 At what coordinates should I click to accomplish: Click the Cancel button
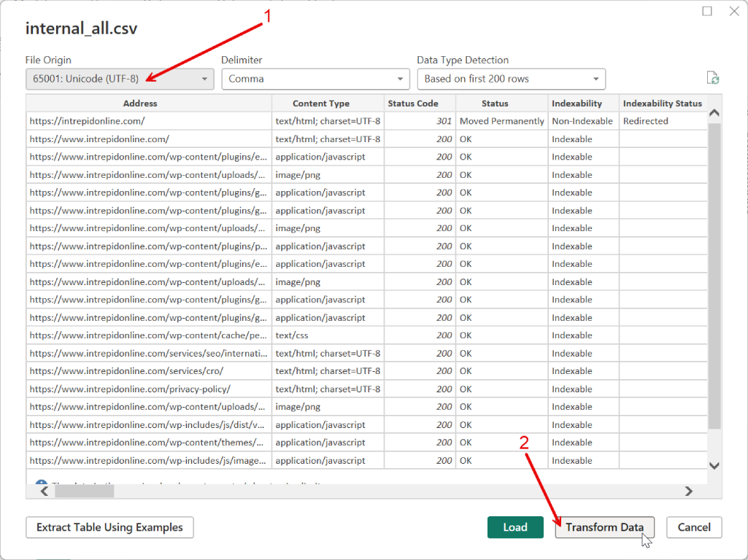[x=694, y=527]
